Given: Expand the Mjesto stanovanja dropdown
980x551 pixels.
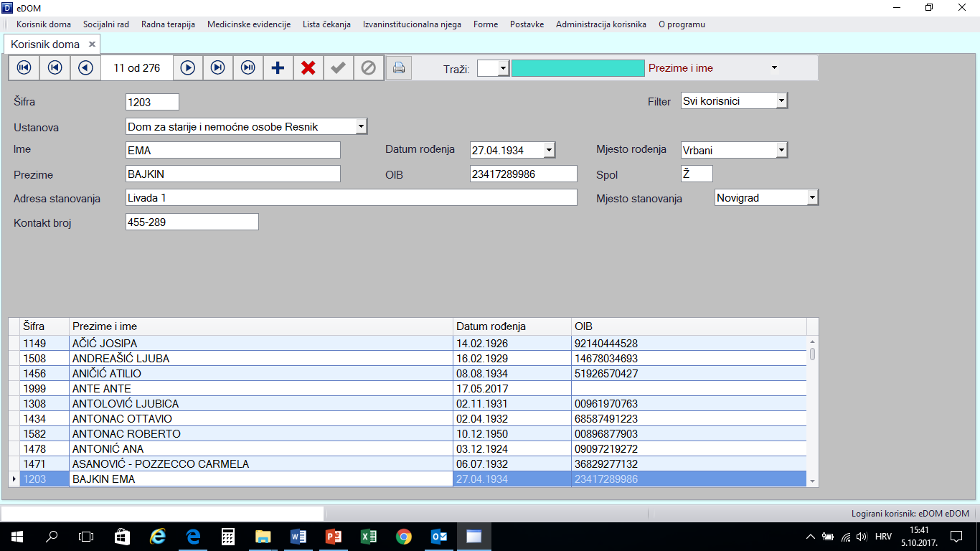Looking at the screenshot, I should click(812, 198).
